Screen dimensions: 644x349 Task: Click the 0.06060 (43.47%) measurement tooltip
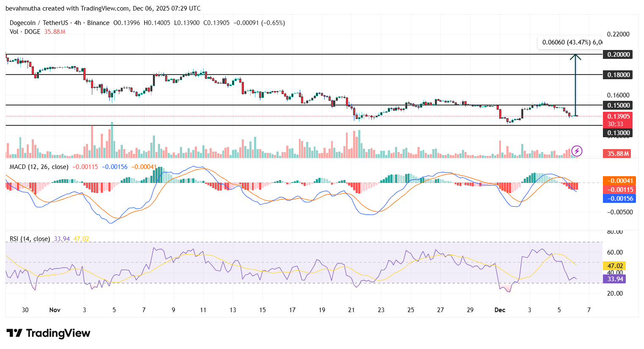[x=571, y=42]
